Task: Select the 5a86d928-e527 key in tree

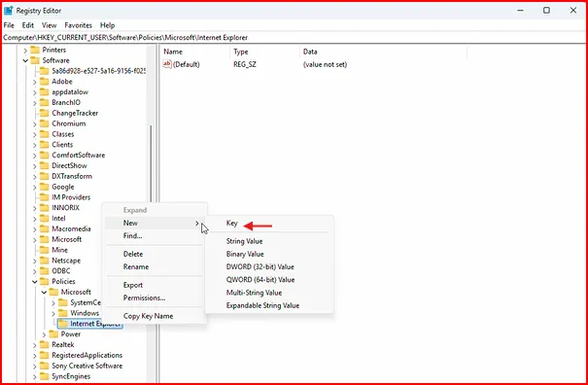Action: [98, 71]
